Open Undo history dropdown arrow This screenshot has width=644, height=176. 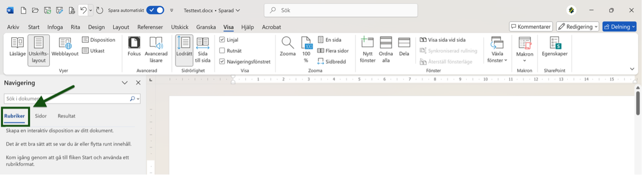[x=90, y=10]
